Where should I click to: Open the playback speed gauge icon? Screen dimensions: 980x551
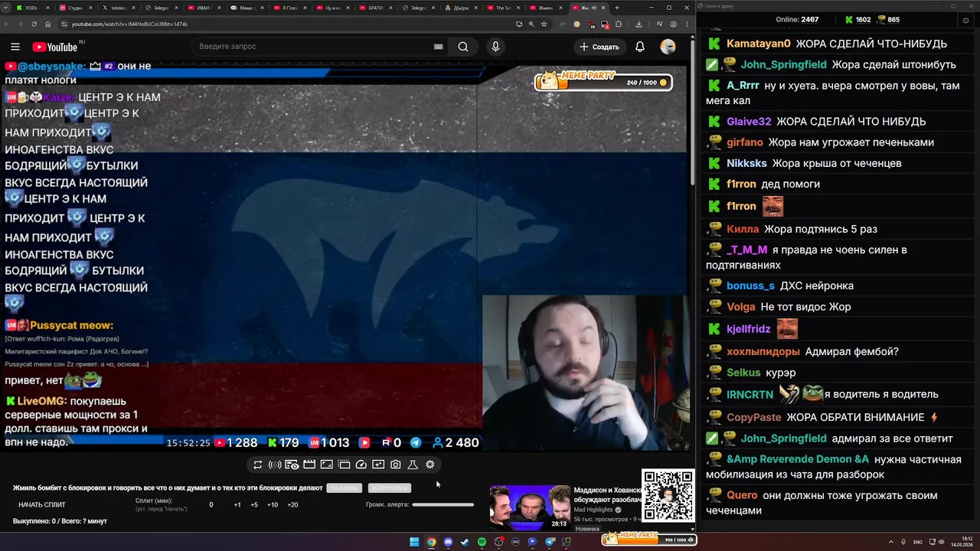click(x=361, y=465)
